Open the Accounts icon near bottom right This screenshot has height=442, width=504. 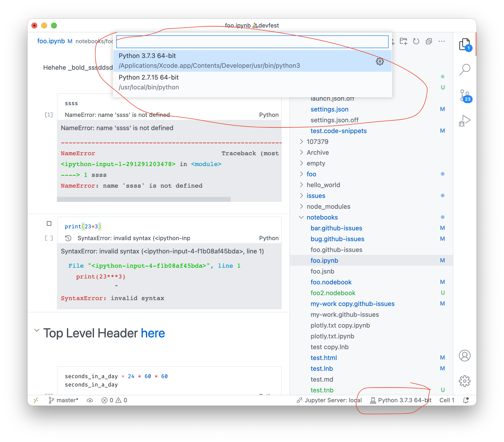click(465, 356)
